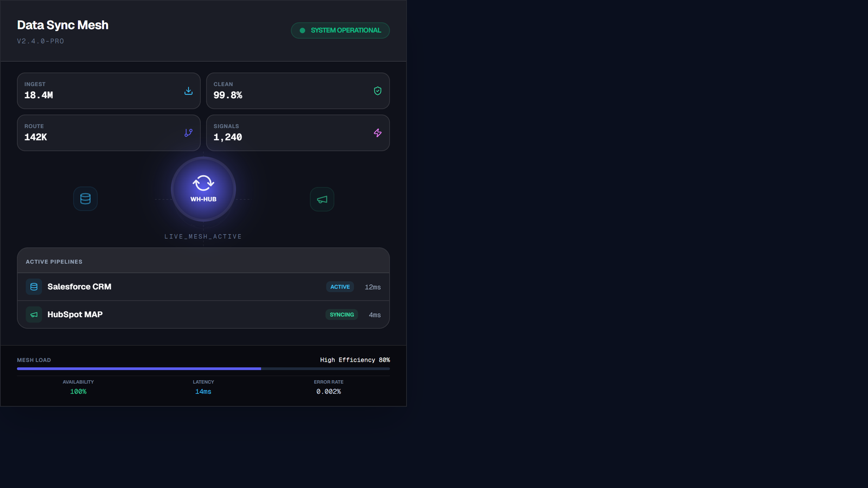Image resolution: width=868 pixels, height=488 pixels.
Task: Click the Route branch icon
Action: (x=188, y=133)
